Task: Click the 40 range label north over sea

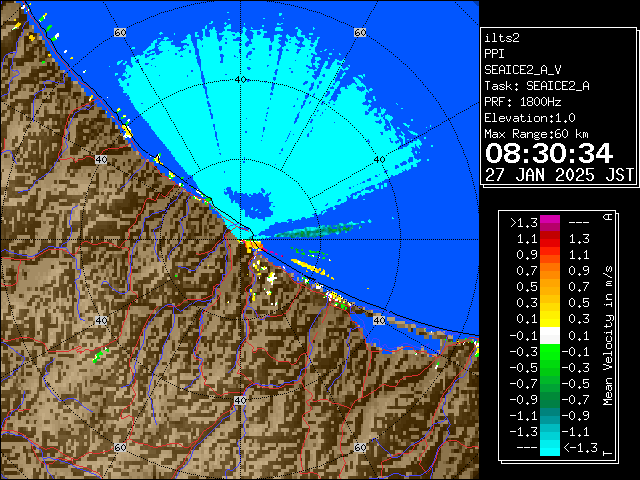Action: click(240, 80)
